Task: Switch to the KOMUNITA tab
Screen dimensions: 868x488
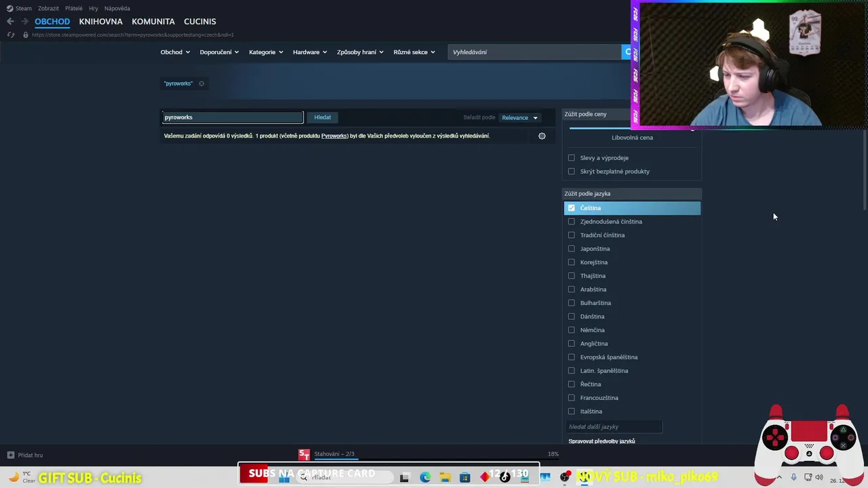Action: pos(153,22)
